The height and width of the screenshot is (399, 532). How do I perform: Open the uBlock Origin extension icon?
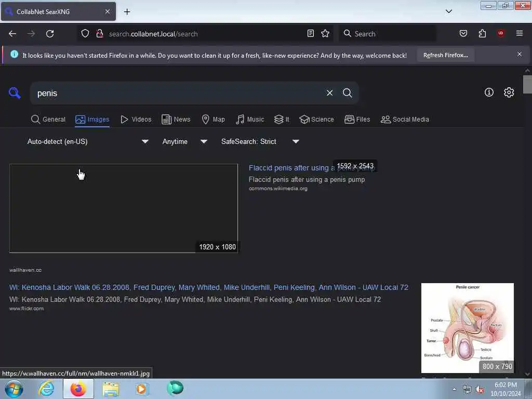[501, 33]
